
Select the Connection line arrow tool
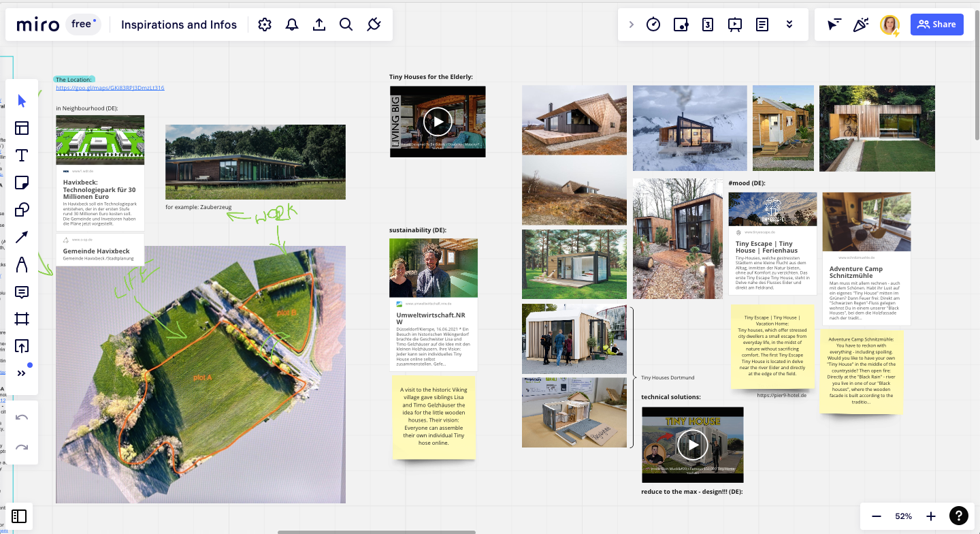tap(22, 237)
